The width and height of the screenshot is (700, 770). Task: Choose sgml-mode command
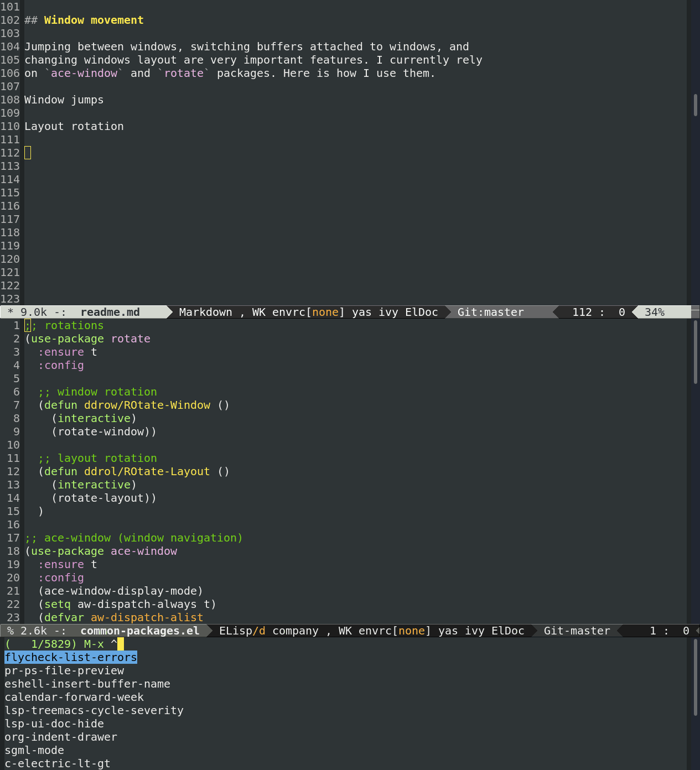[x=34, y=750]
